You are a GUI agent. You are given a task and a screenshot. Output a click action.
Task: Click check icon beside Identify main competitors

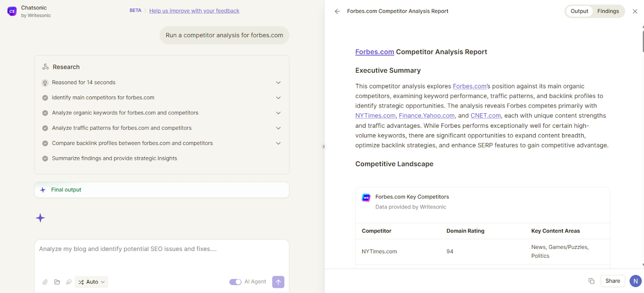tap(45, 98)
